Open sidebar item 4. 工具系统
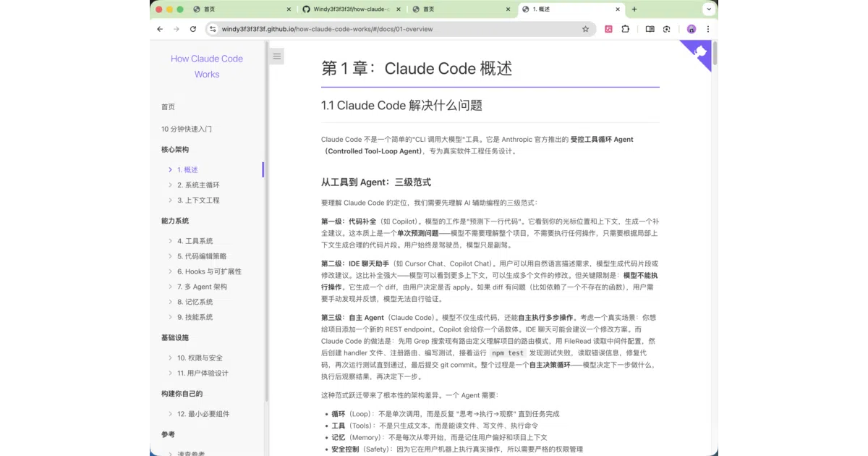Viewport: 868px width, 456px height. click(195, 241)
